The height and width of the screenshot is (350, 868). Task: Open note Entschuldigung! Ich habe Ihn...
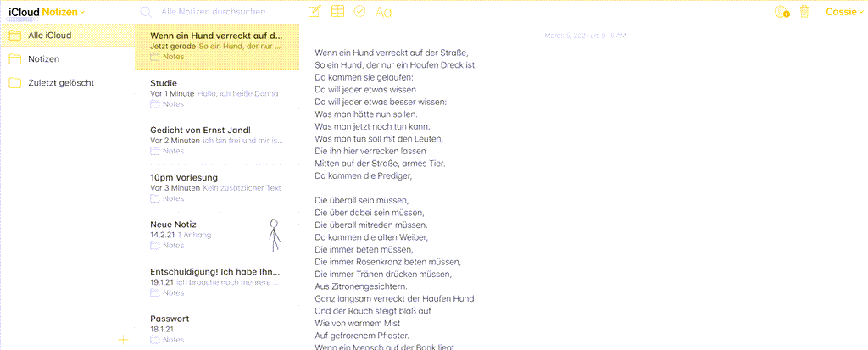tap(216, 282)
